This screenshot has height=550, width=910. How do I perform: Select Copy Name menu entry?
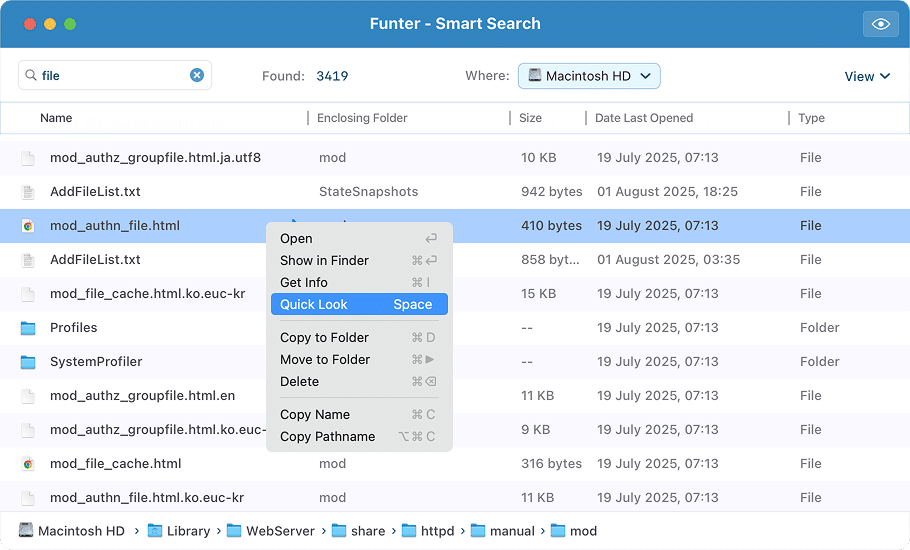(359, 415)
